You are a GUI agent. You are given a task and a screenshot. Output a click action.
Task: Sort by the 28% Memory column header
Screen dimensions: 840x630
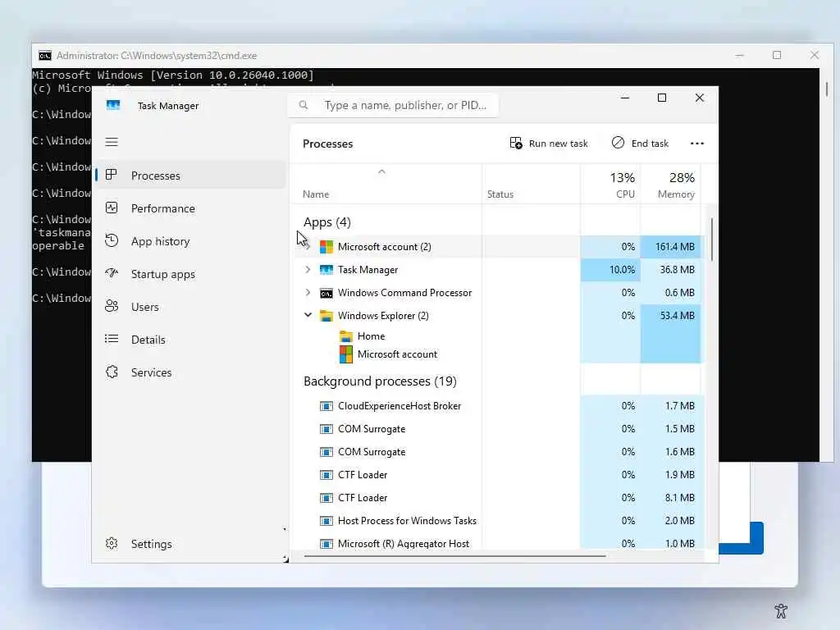click(x=671, y=185)
